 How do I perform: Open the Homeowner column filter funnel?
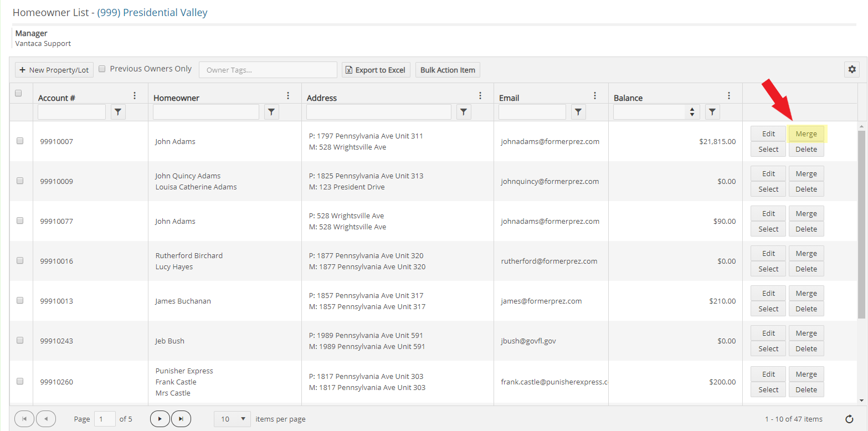click(271, 112)
